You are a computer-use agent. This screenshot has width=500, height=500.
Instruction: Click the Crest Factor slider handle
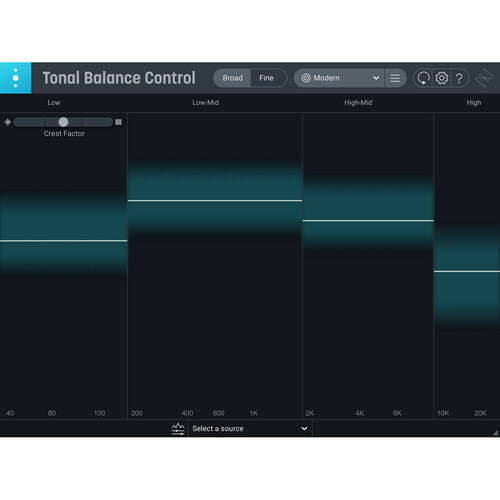pyautogui.click(x=63, y=122)
